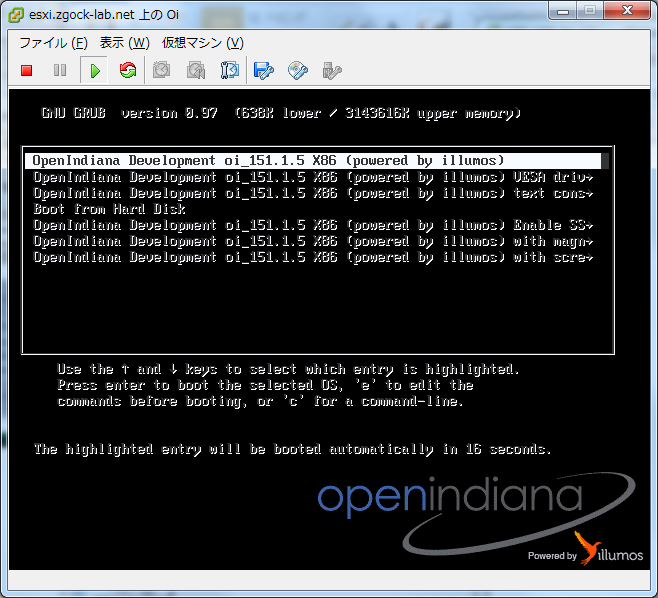Click the GNU GRUB version 0.97 header text

pos(281,113)
